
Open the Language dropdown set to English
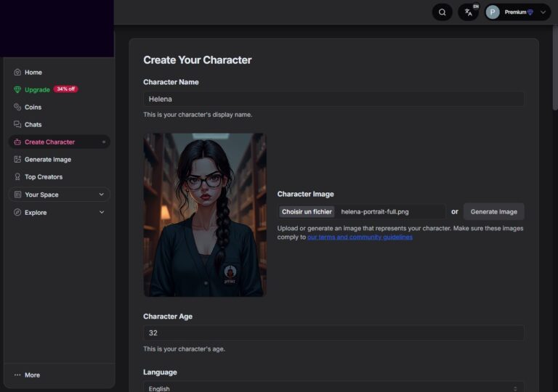pos(333,388)
